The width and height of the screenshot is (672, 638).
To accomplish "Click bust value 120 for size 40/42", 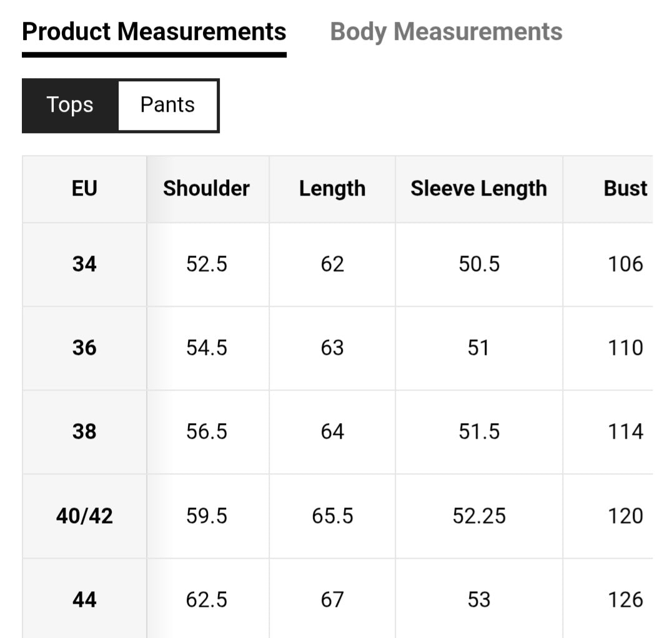I will (x=625, y=516).
